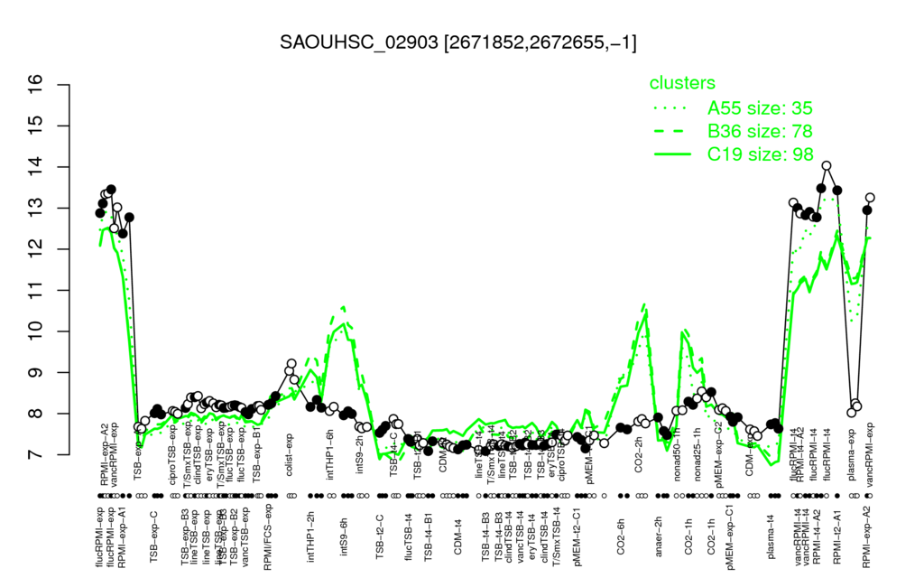Click the x-axis label vancTSB-exp

[245, 536]
